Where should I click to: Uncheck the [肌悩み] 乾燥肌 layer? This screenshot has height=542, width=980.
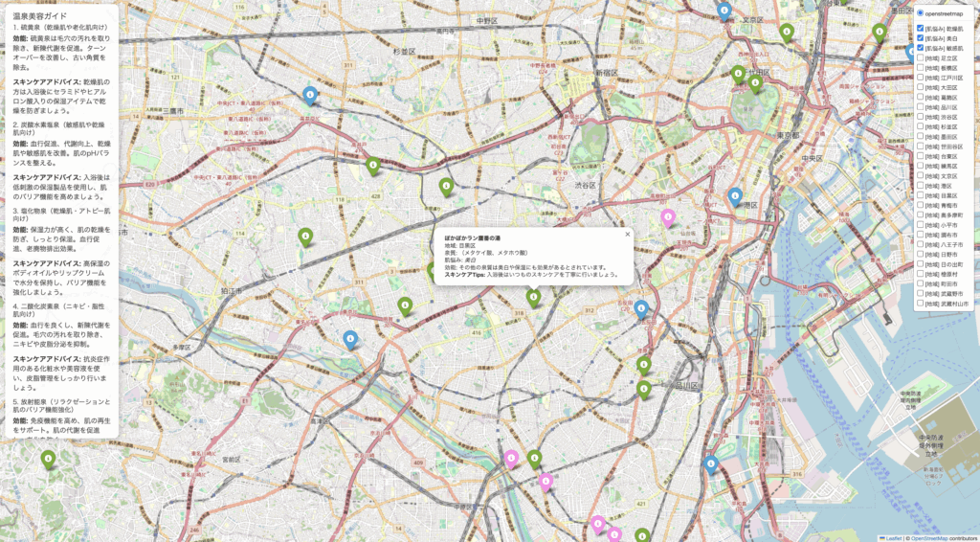tap(921, 28)
